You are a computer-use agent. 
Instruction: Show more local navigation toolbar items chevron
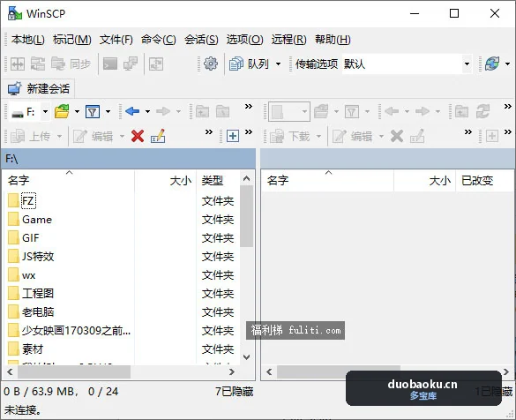coord(249,106)
